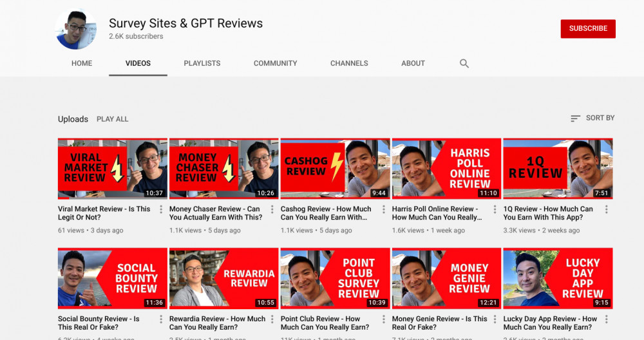The height and width of the screenshot is (340, 644).
Task: Click title 'Lucky Day App Review - How Much'
Action: 550,323
